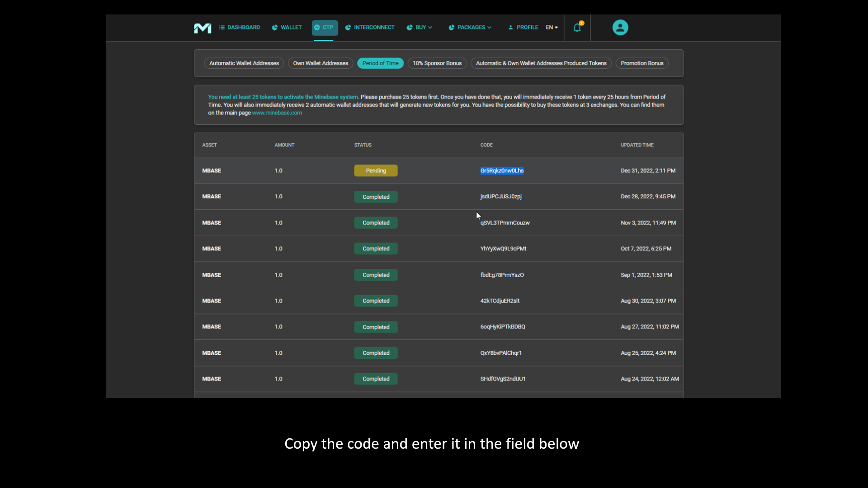Click timestamp Aug 24, 2022, 12:02 AM
This screenshot has width=868, height=488.
[650, 379]
